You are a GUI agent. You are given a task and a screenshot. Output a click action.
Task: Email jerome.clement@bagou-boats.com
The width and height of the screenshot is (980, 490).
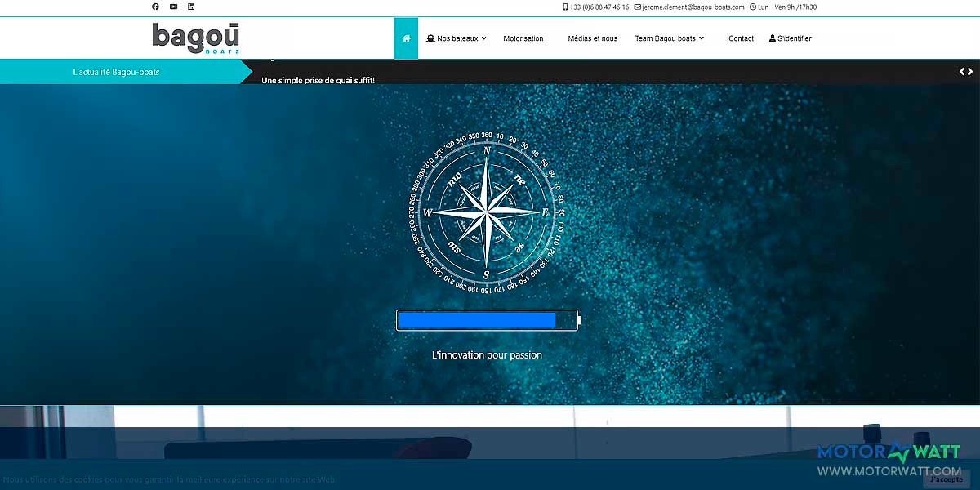[x=689, y=7]
